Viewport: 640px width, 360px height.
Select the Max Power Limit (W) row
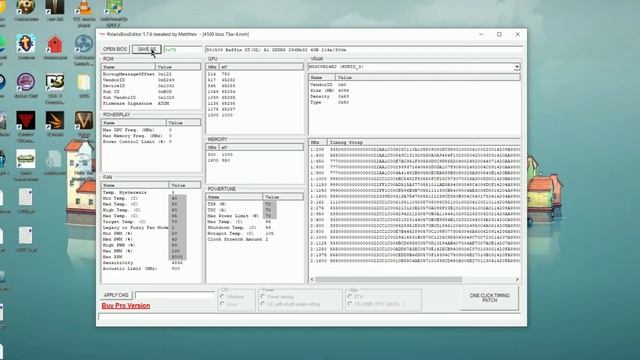click(x=255, y=216)
